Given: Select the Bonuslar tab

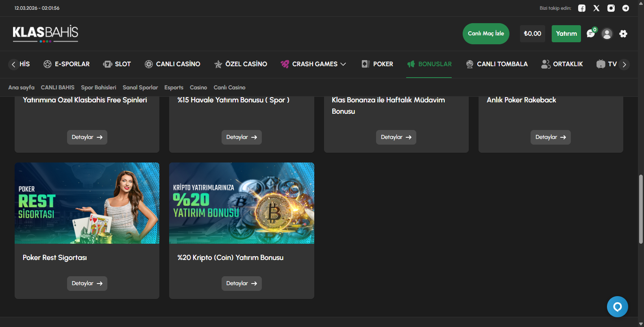Looking at the screenshot, I should coord(429,64).
